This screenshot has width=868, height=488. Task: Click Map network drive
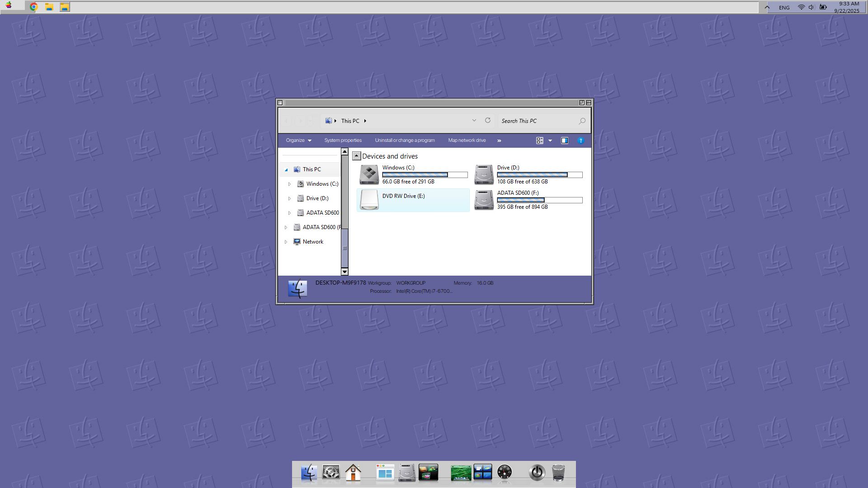point(467,141)
